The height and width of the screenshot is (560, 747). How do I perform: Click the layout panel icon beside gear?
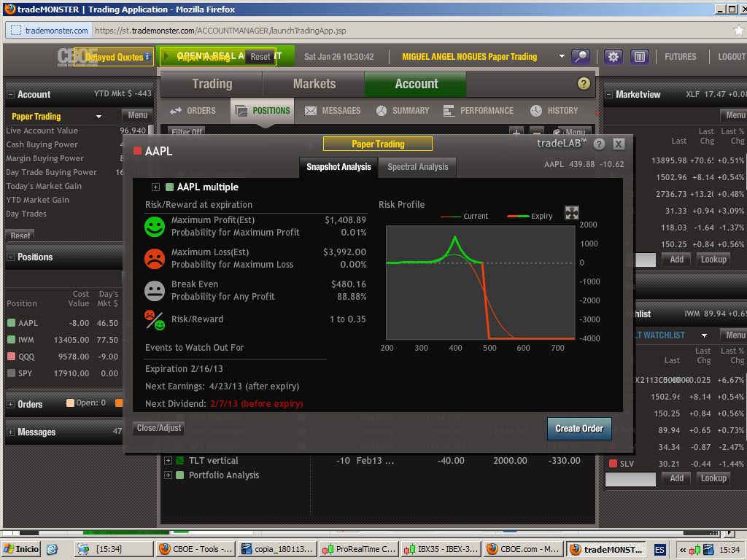coord(639,57)
